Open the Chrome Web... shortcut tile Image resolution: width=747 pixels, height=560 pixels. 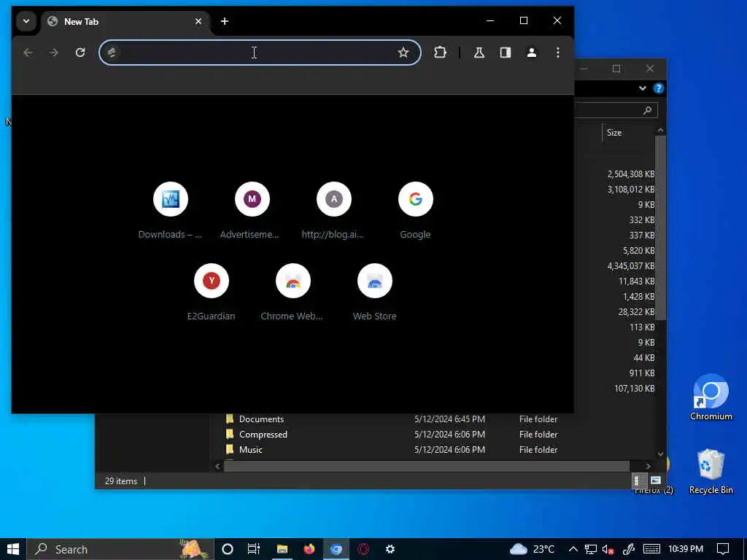pyautogui.click(x=293, y=292)
